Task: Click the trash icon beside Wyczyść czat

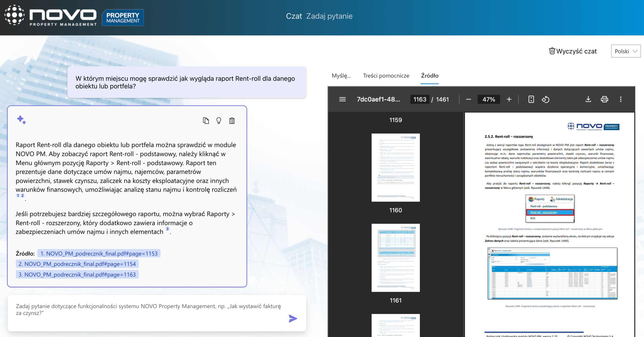Action: pyautogui.click(x=552, y=51)
